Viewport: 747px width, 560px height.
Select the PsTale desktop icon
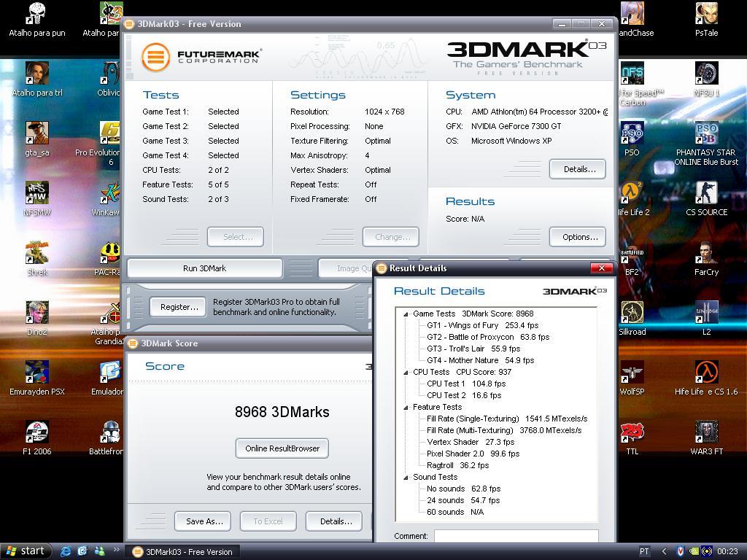click(706, 15)
